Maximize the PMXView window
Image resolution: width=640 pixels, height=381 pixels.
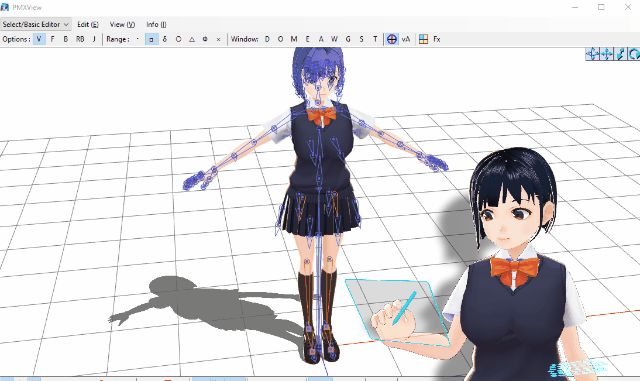(601, 7)
